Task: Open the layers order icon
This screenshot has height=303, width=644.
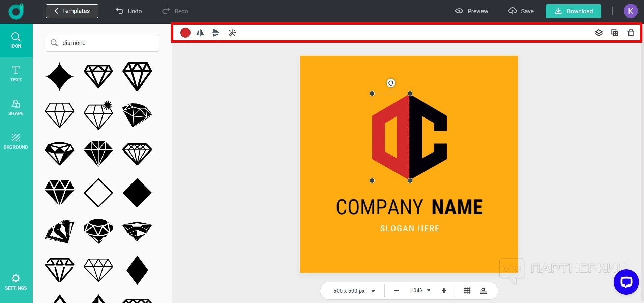Action: coord(598,33)
